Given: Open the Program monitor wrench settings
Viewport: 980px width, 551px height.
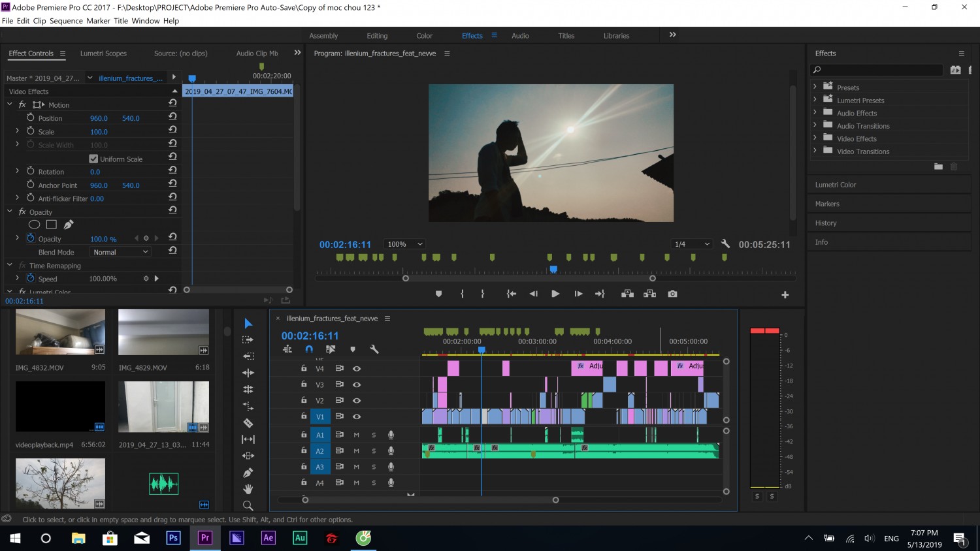Looking at the screenshot, I should 725,244.
